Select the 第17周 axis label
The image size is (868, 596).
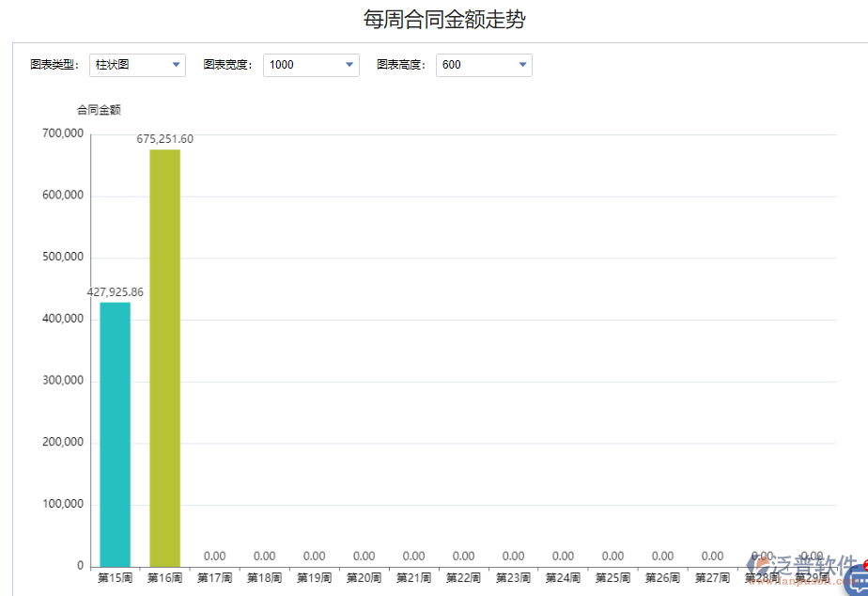(214, 578)
